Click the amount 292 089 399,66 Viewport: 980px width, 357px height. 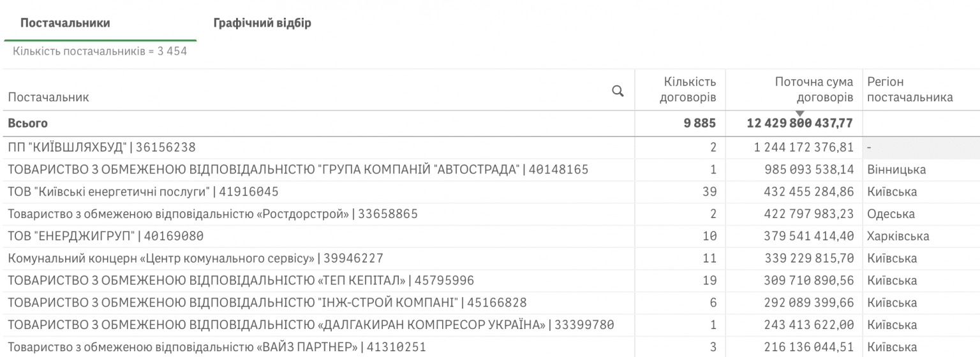coord(809,303)
